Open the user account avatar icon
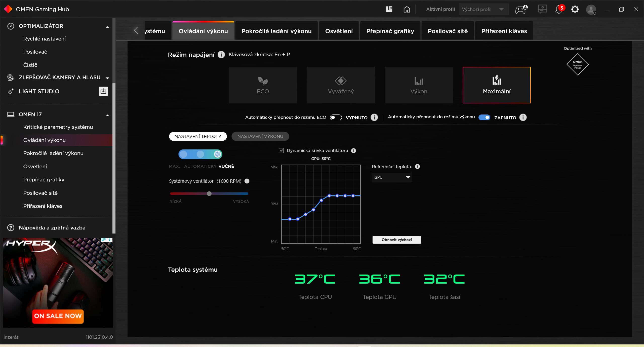 click(591, 10)
